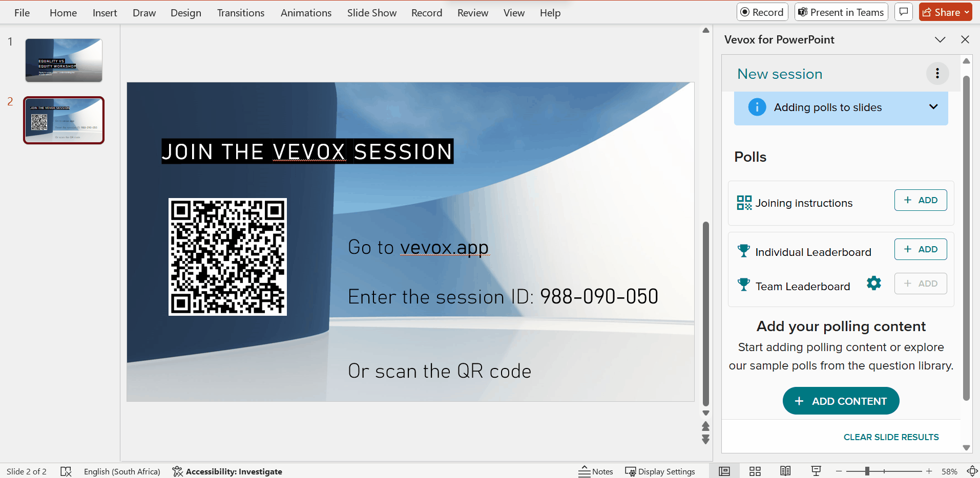Click the 58% zoom level
The width and height of the screenshot is (980, 478).
pos(949,471)
